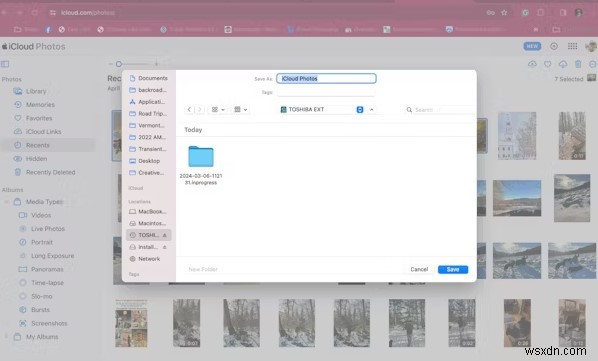Click New Folder in save dialog

click(x=203, y=270)
